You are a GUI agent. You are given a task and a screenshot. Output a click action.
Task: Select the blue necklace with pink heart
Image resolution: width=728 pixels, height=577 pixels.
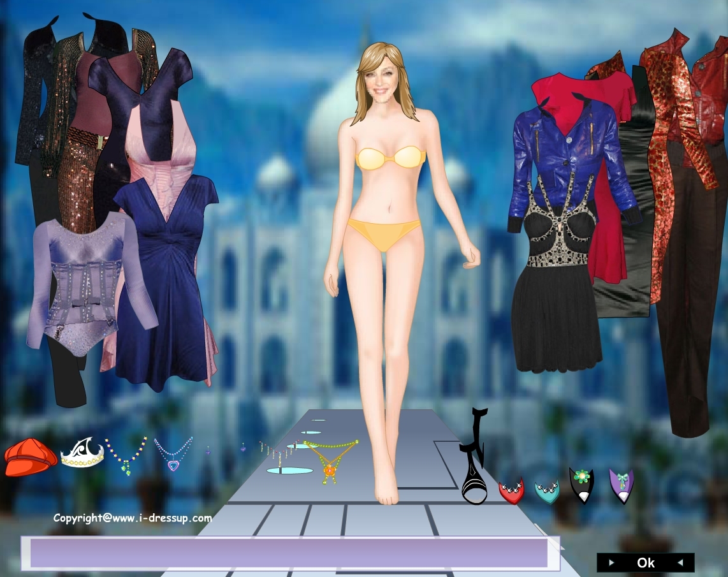point(173,454)
